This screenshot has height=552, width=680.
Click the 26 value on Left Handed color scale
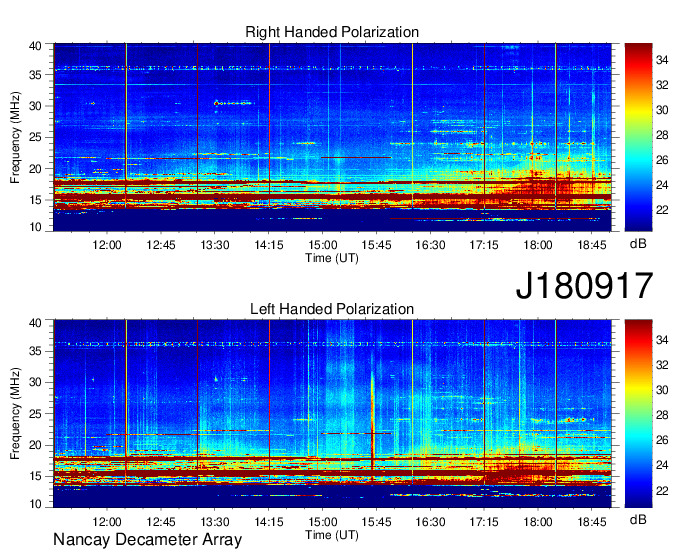662,440
